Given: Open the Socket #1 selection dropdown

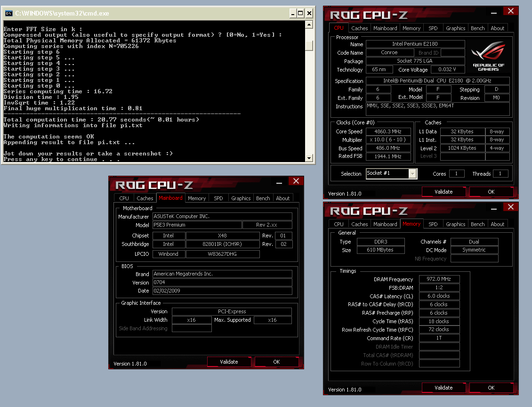Looking at the screenshot, I should (412, 173).
